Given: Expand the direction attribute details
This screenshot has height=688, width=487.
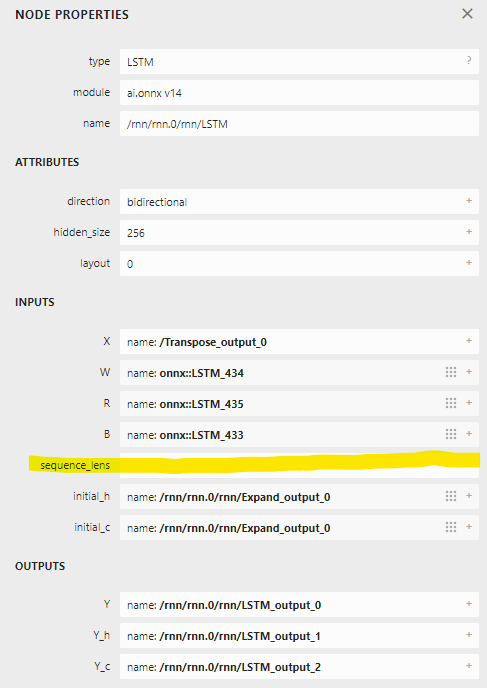Looking at the screenshot, I should (x=469, y=201).
